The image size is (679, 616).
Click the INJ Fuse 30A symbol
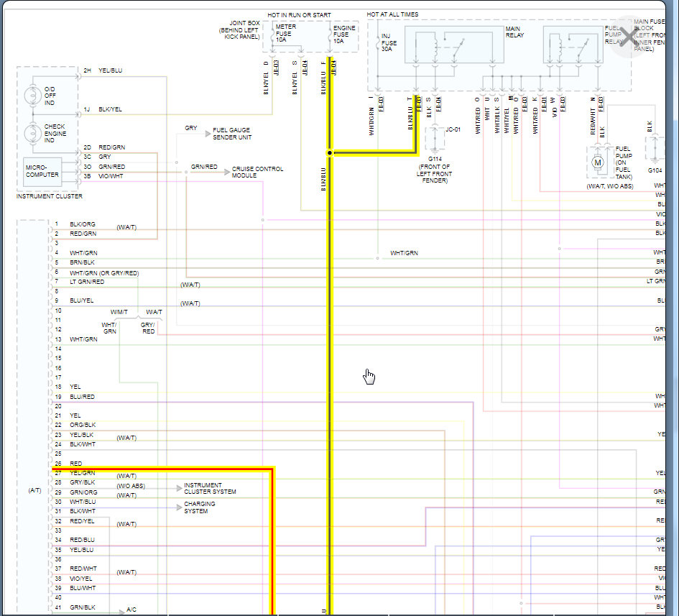[x=378, y=43]
